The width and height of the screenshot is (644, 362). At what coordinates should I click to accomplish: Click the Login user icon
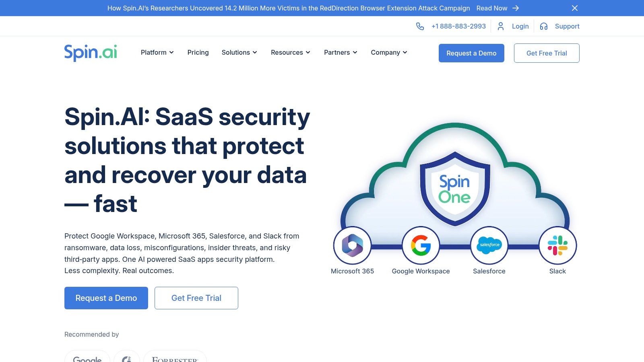tap(501, 26)
